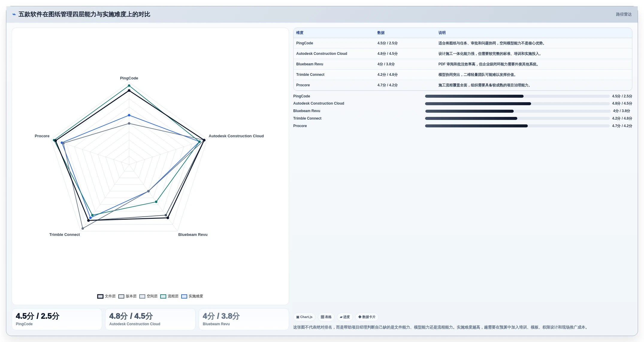The height and width of the screenshot is (342, 644).
Task: Click the Procore description 施工流程覆盖全面
Action: [485, 85]
